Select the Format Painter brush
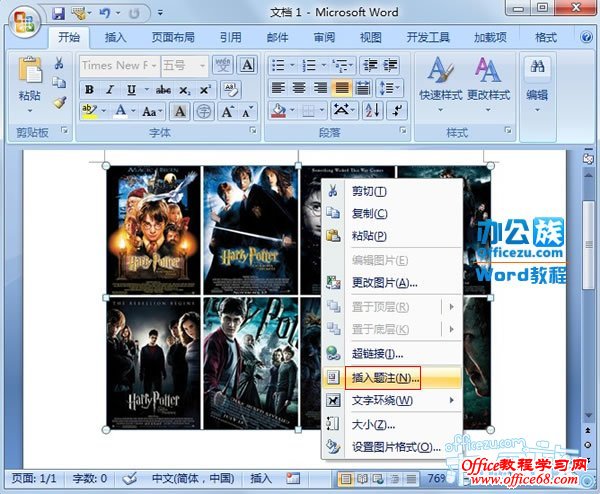The image size is (600, 494). tap(59, 102)
